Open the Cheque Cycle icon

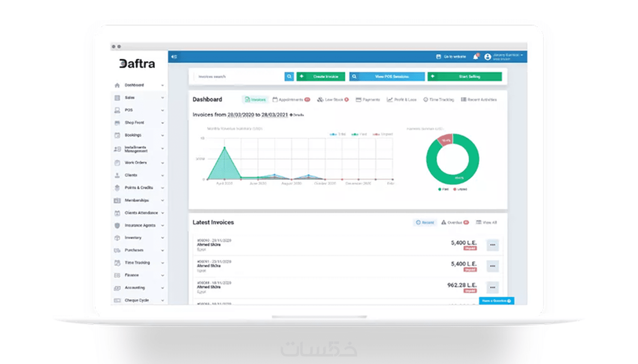[117, 300]
